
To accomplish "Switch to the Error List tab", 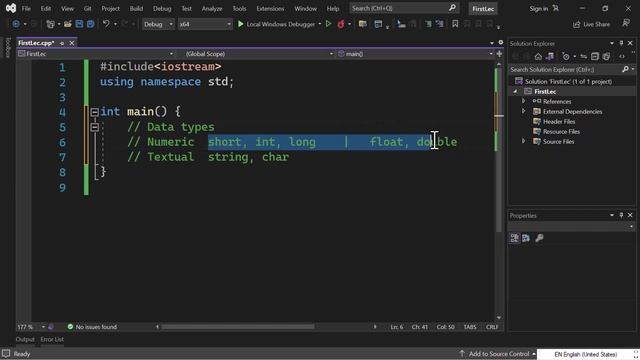I will 52,339.
